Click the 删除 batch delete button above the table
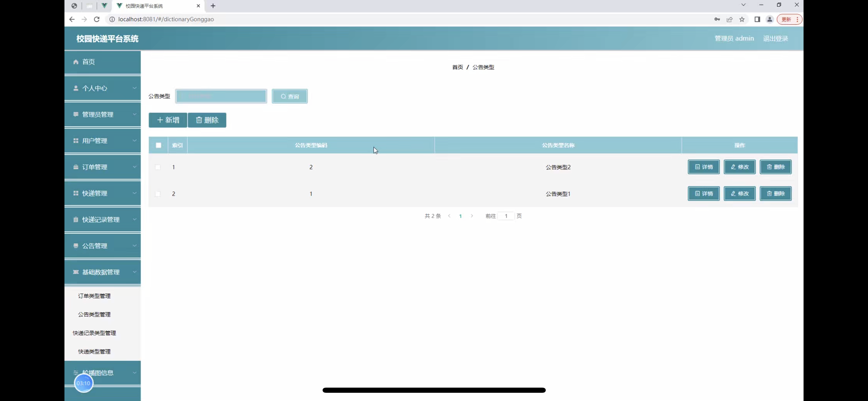This screenshot has height=401, width=868. point(207,120)
